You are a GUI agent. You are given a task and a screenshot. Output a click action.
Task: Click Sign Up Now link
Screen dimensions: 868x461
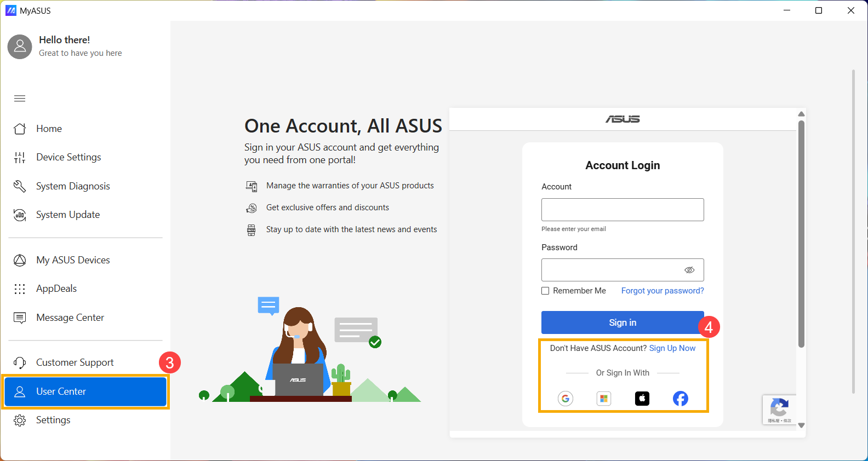pos(672,348)
